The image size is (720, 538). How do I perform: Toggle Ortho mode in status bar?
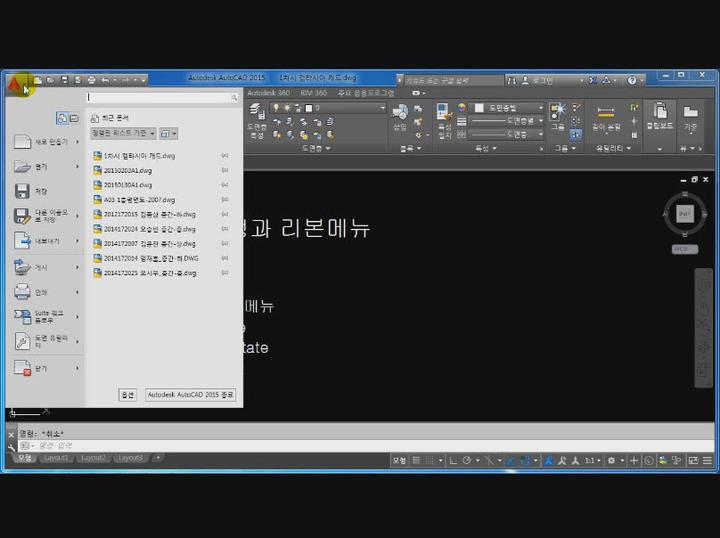[x=453, y=460]
